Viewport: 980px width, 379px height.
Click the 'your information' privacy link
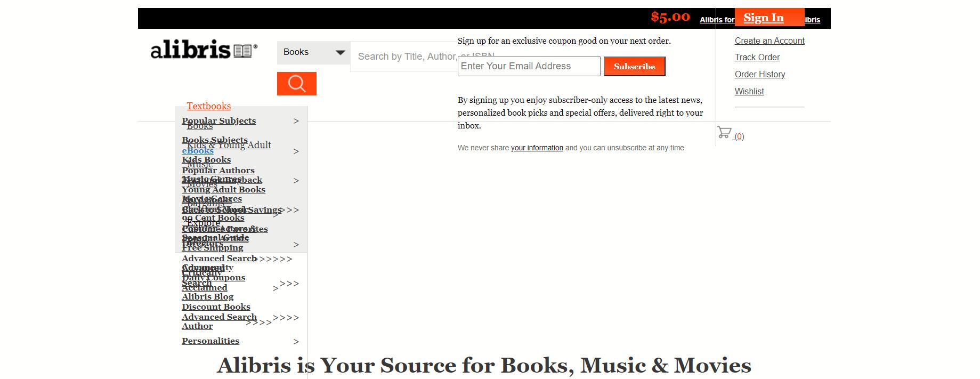pos(537,148)
